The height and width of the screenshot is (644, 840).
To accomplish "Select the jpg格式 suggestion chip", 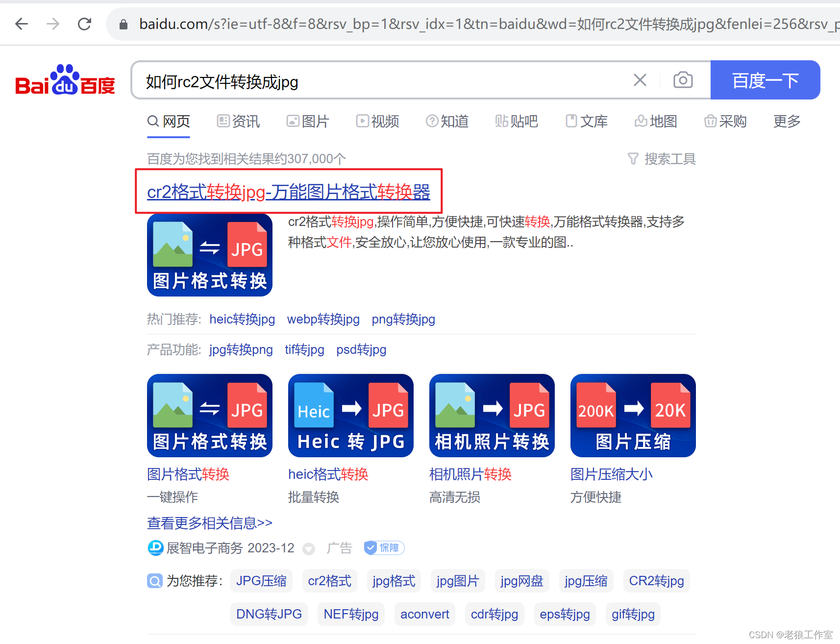I will 394,581.
